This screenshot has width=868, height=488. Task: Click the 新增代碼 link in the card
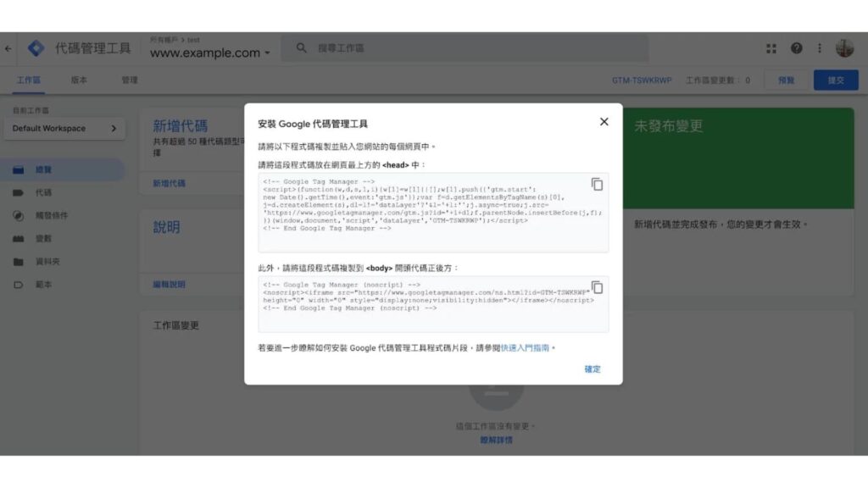[170, 183]
